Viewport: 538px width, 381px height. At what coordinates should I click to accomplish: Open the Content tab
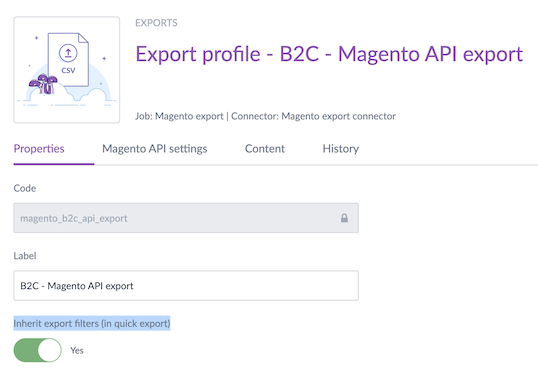[265, 149]
